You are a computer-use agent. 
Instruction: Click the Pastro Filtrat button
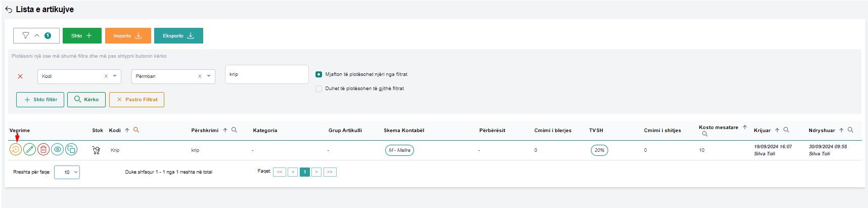[137, 100]
